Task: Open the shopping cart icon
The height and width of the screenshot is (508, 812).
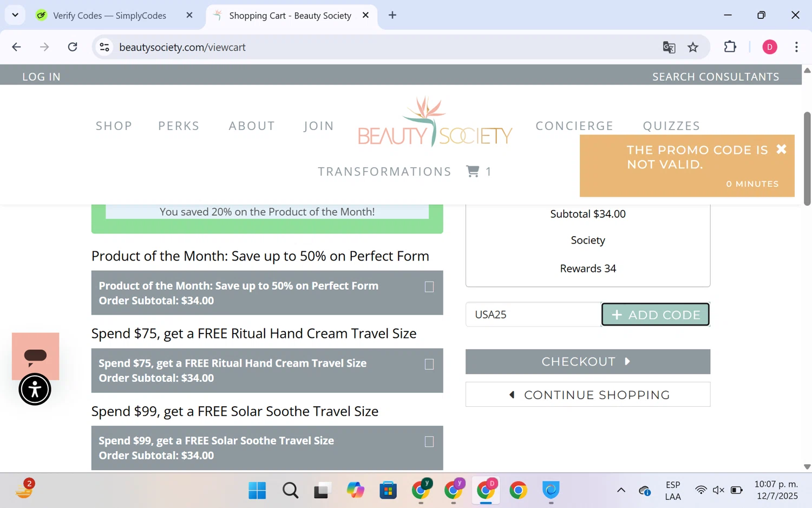Action: (x=473, y=171)
